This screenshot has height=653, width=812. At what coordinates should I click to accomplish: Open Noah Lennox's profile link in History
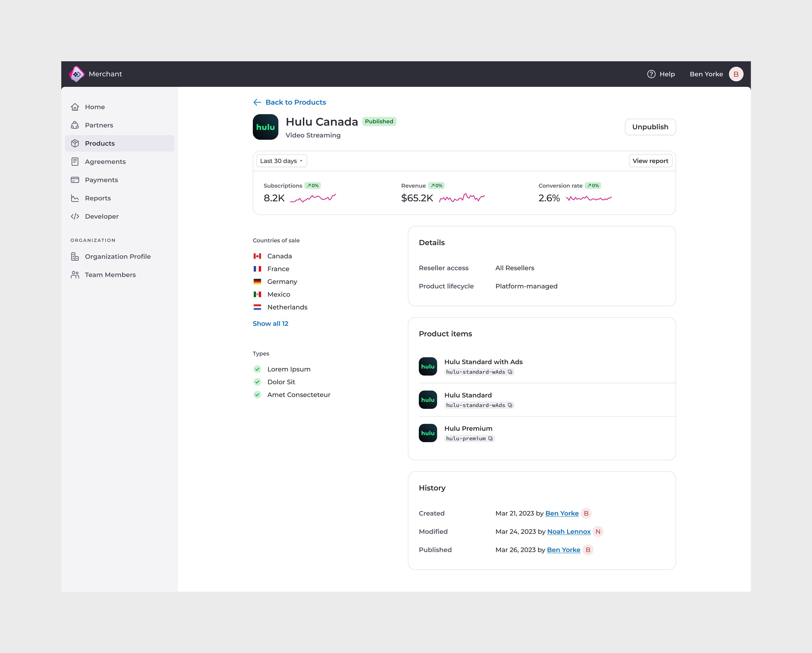[x=569, y=531]
